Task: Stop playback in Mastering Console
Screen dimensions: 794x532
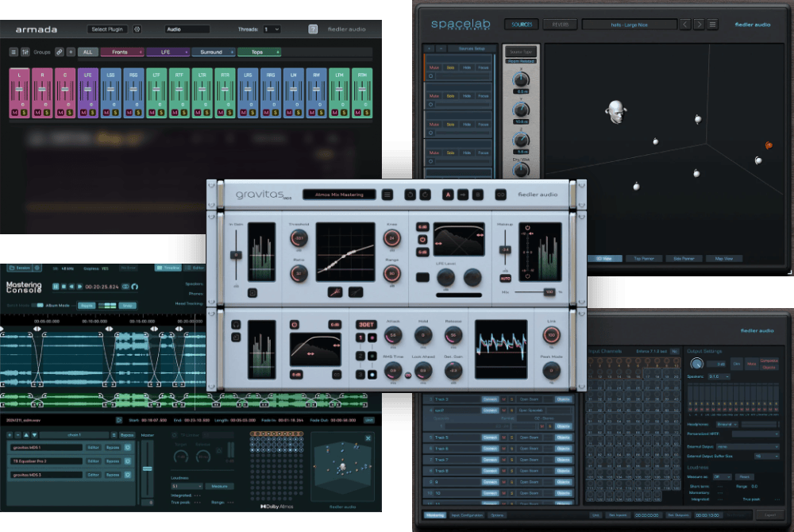Action: (64, 287)
